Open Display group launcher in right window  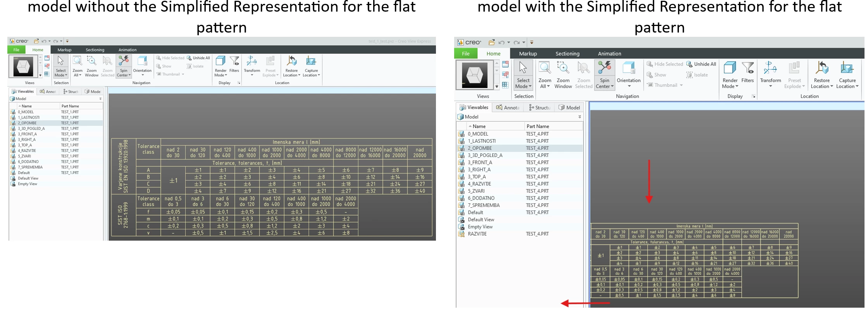click(754, 96)
